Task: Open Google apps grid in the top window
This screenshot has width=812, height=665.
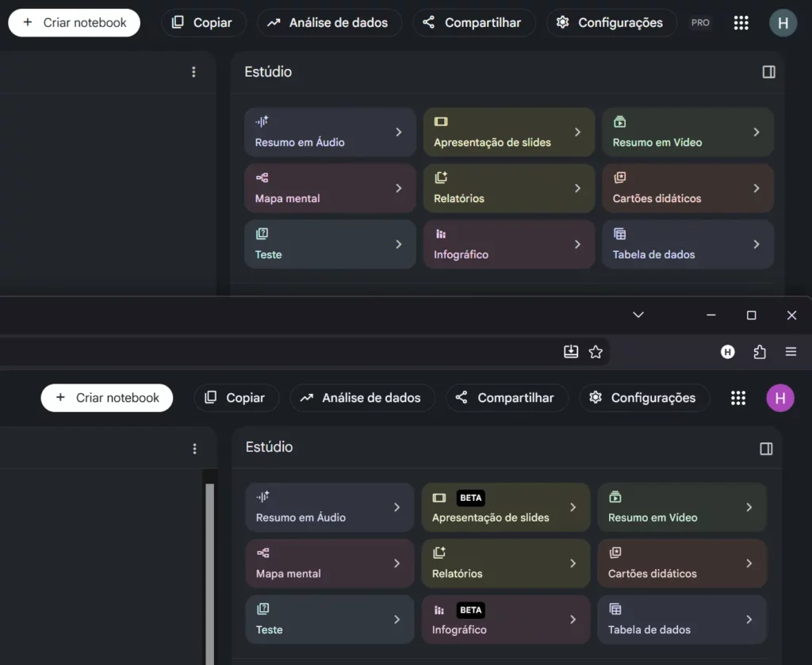Action: pos(741,23)
